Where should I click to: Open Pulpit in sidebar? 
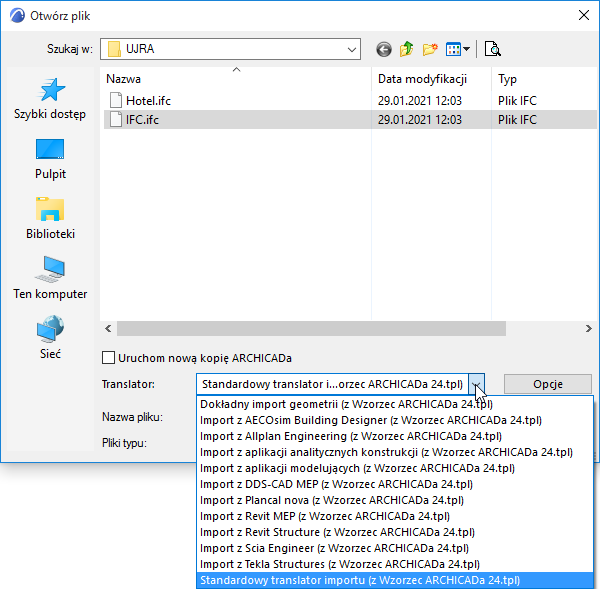click(50, 159)
